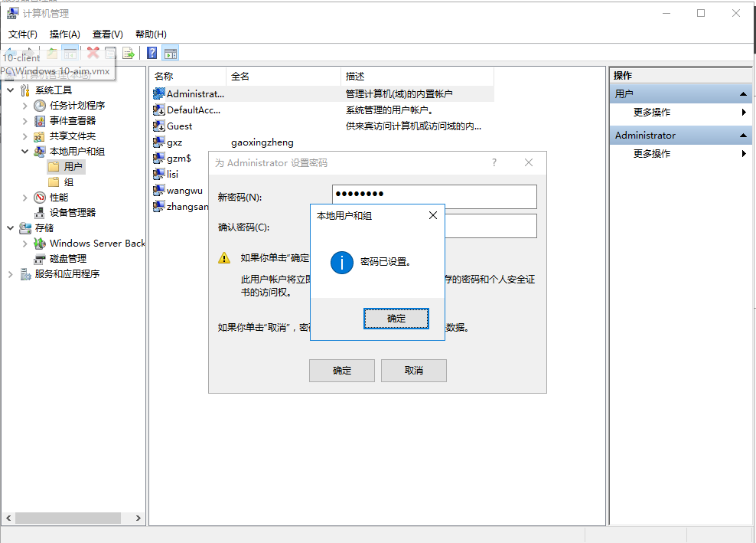Select the Guest user icon

(158, 126)
